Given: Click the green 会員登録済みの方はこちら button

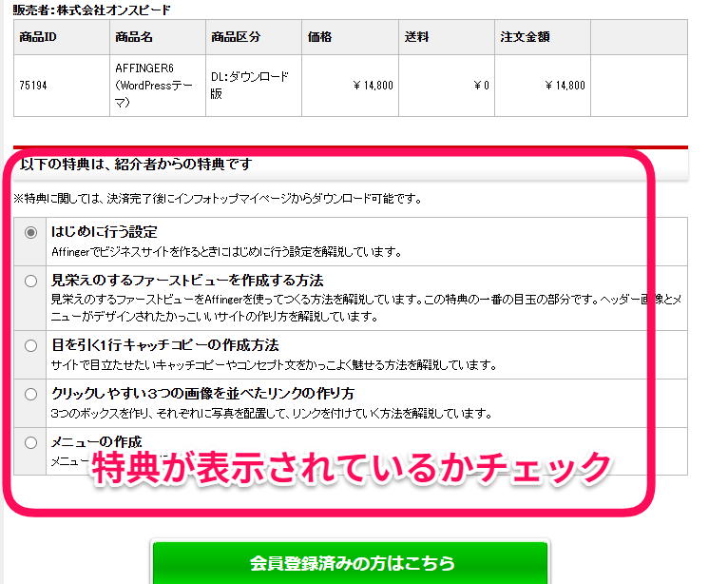Looking at the screenshot, I should (x=350, y=562).
